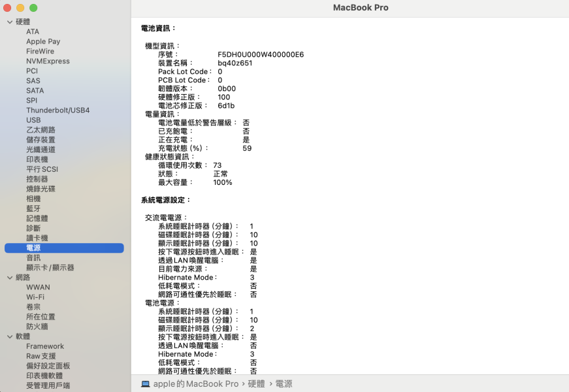Click the 電池電源 section label
Image resolution: width=569 pixels, height=392 pixels.
pyautogui.click(x=163, y=302)
